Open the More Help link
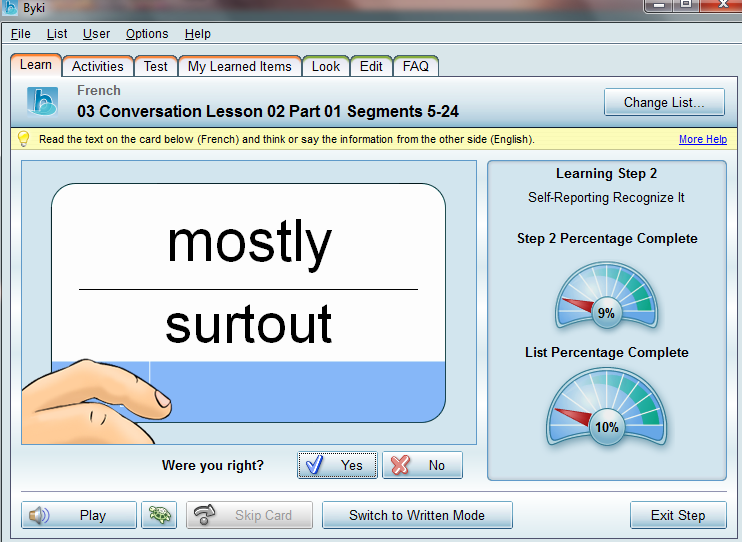Image resolution: width=742 pixels, height=542 pixels. [703, 139]
